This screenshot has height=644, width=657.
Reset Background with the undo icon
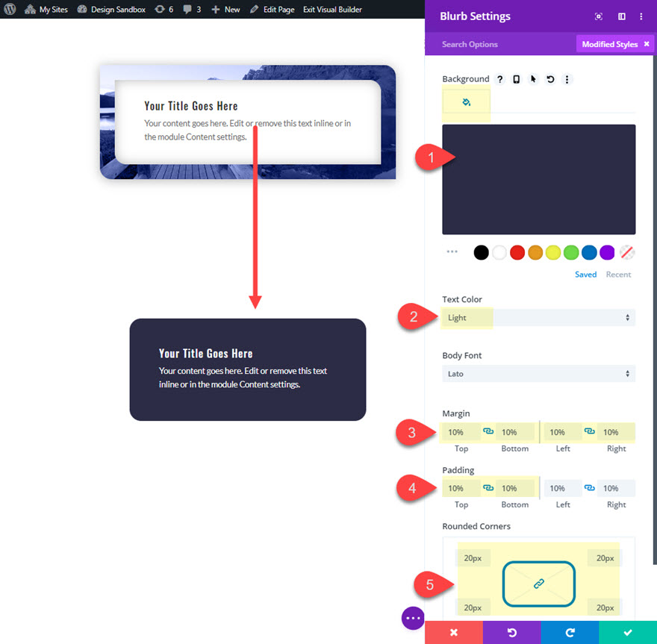click(x=550, y=79)
